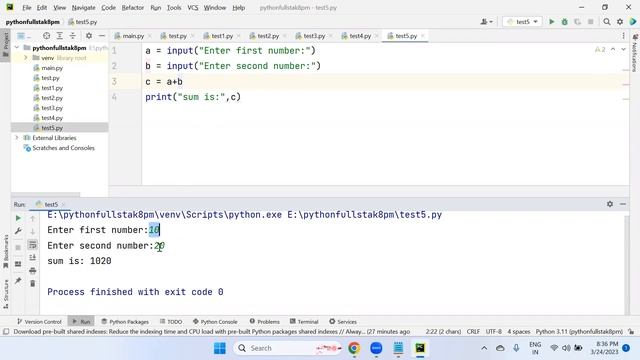Open Scratches and Consoles node
This screenshot has width=640, height=360.
(63, 148)
